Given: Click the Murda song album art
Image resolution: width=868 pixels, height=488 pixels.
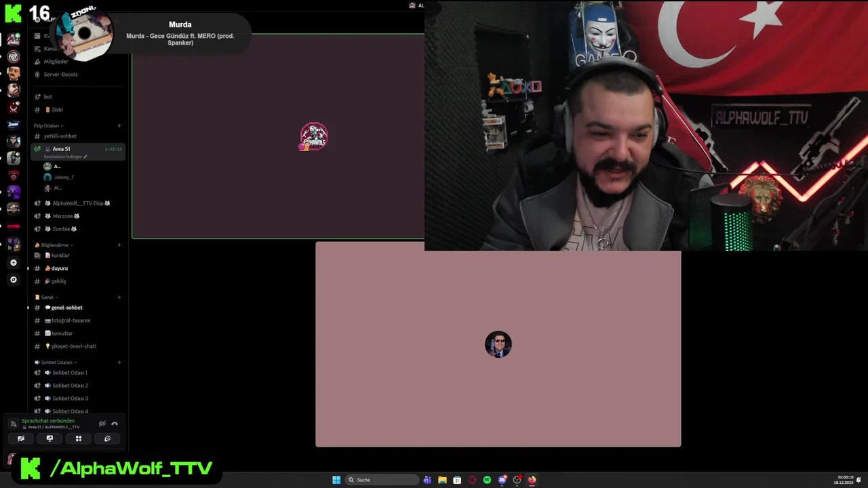Looking at the screenshot, I should [85, 34].
